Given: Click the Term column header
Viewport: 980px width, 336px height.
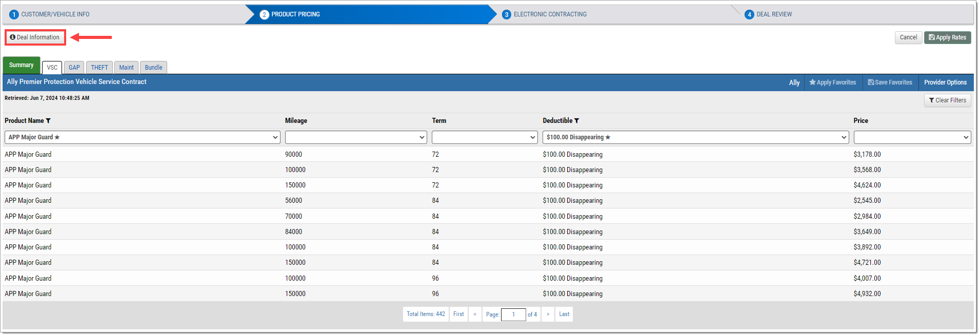Looking at the screenshot, I should (439, 121).
